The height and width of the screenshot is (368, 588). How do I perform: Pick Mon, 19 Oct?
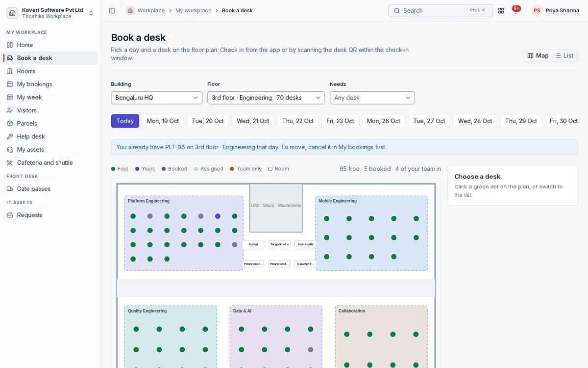(163, 121)
